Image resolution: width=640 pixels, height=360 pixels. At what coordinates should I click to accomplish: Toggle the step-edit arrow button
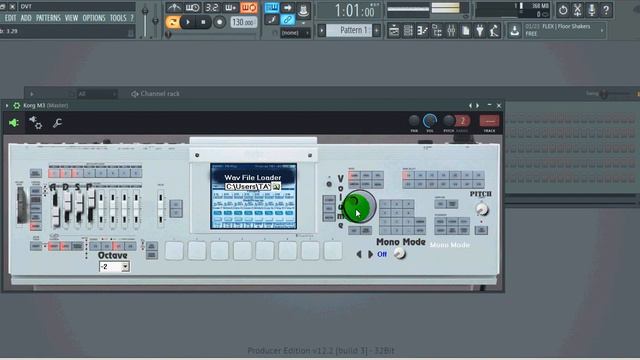[x=287, y=8]
